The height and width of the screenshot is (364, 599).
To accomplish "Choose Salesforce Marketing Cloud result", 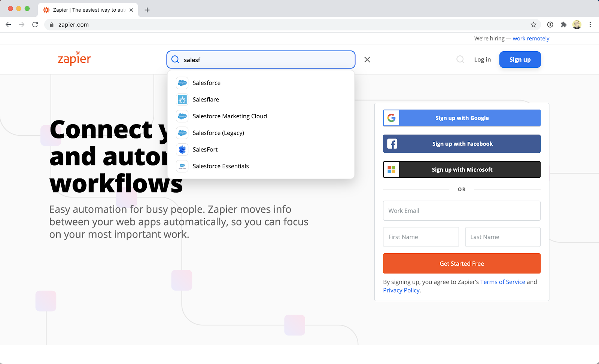I will pos(261,116).
